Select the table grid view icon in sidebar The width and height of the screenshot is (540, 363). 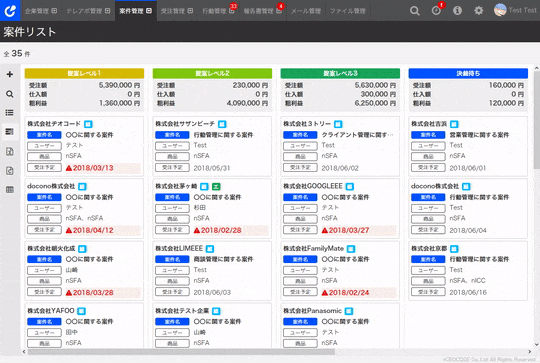pyautogui.click(x=10, y=189)
